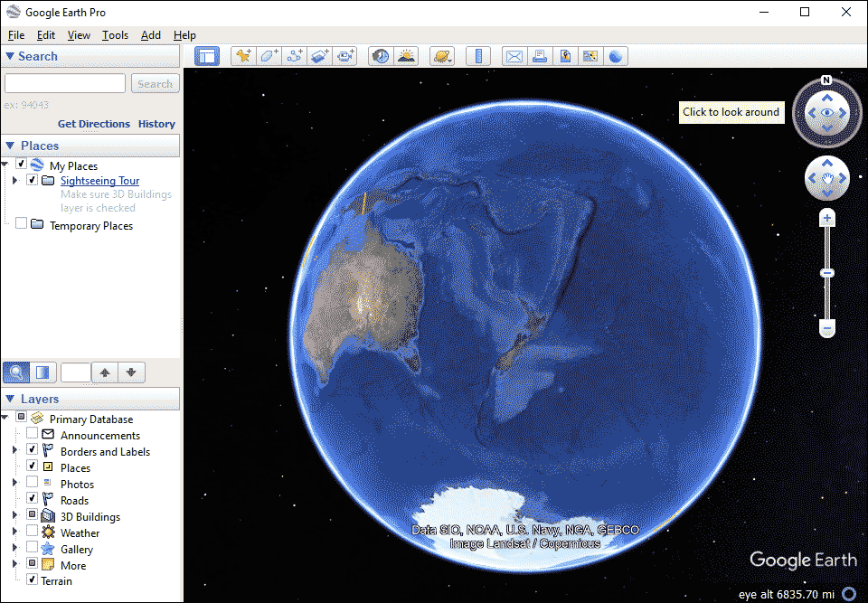868x603 pixels.
Task: Collapse the Places panel triangle
Action: 9,146
